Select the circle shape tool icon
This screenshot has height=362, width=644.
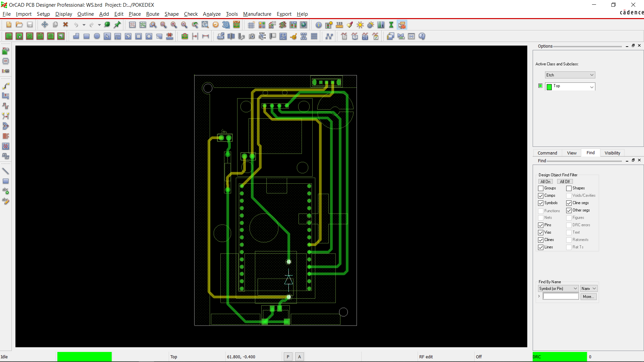(x=97, y=36)
